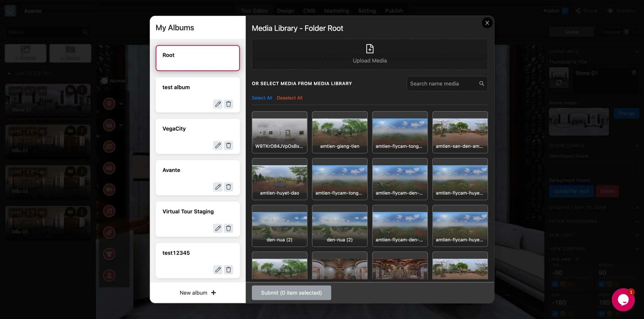Click the Upload Media file icon
Image resolution: width=644 pixels, height=319 pixels.
[370, 49]
